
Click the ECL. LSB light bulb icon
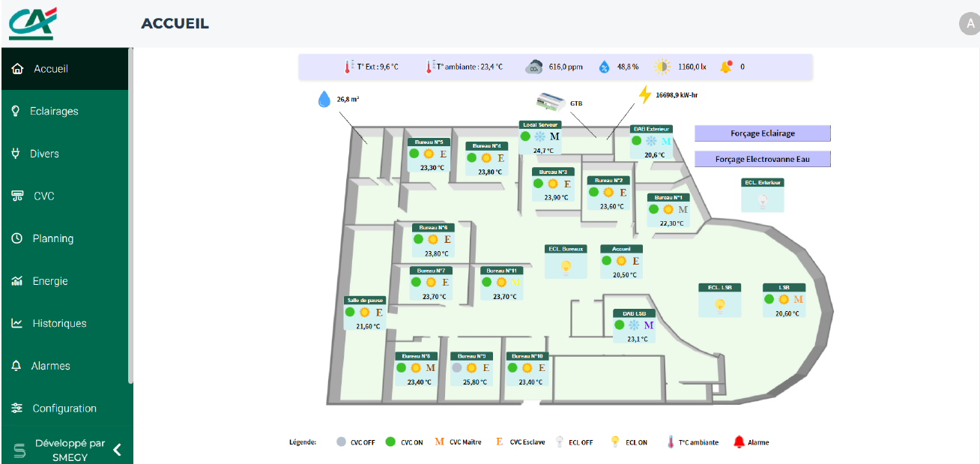[719, 304]
